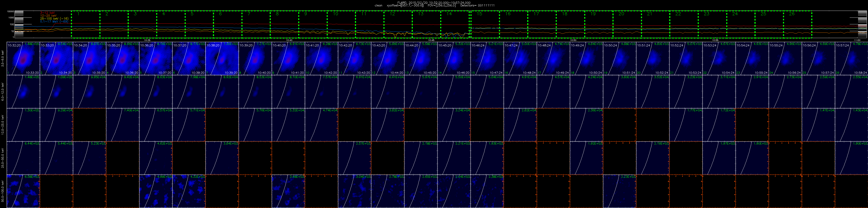Select time interval marker 1 on light curve
The height and width of the screenshot is (208, 868).
click(78, 14)
